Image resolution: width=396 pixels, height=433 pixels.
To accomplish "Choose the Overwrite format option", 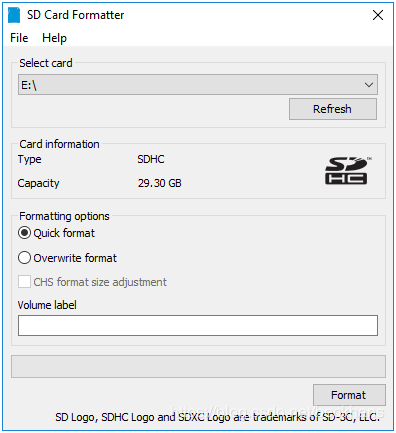I will point(24,258).
